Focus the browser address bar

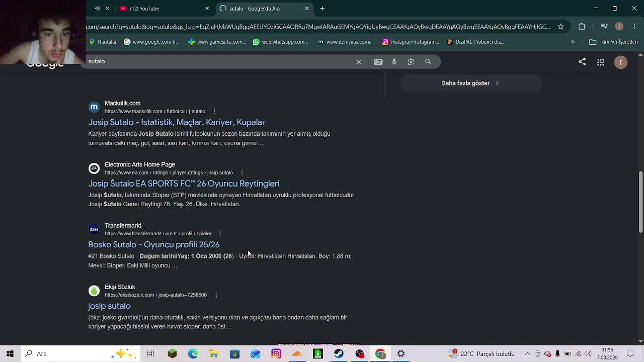(318, 27)
